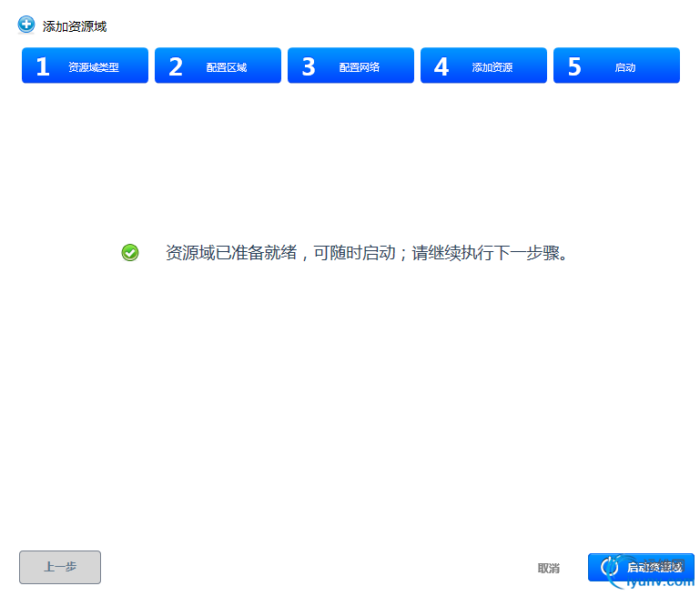700x596 pixels.
Task: Click the blue plus icon beside 添加资源域
Action: click(x=25, y=25)
